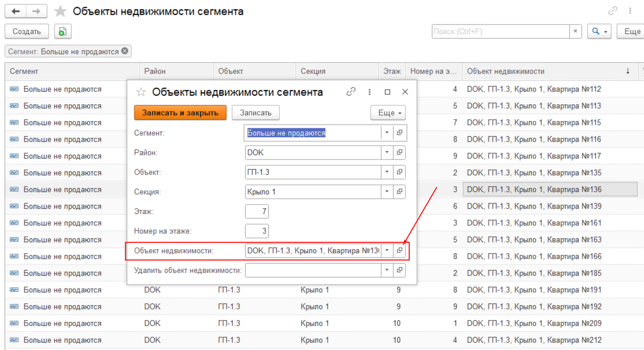Open the Еще menu in dialog
644x350 pixels.
click(388, 113)
